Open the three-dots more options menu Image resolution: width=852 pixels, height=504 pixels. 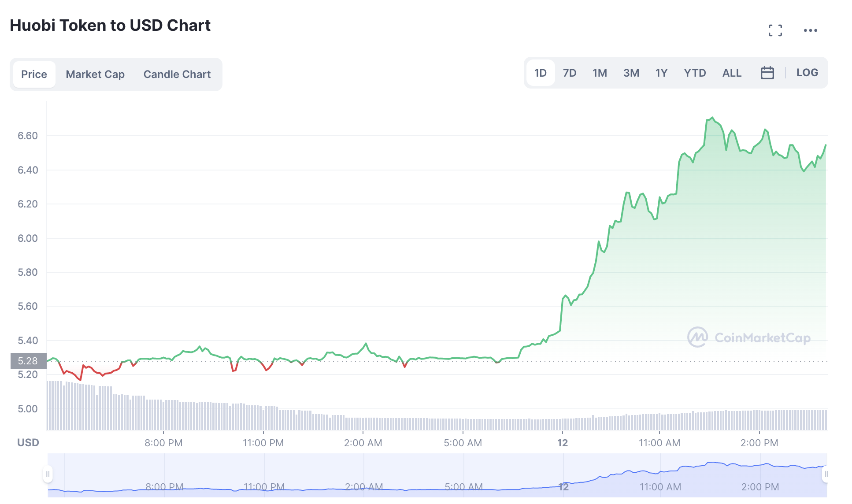810,30
